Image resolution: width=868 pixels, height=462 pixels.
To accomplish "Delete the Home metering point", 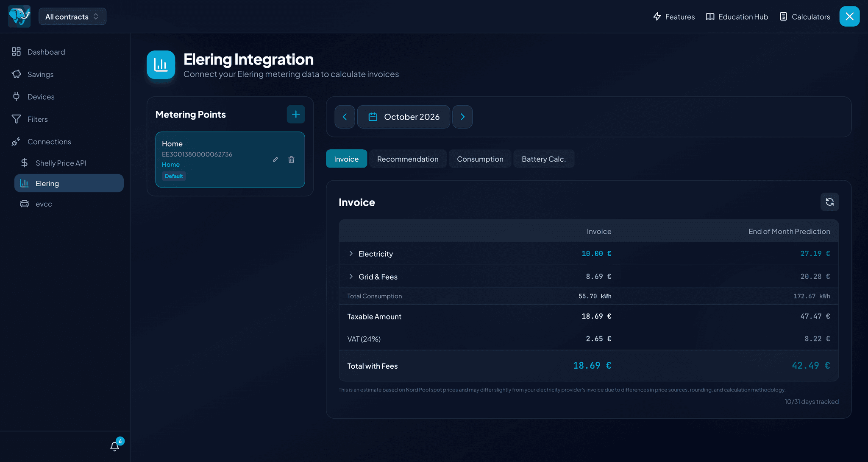I will point(292,160).
